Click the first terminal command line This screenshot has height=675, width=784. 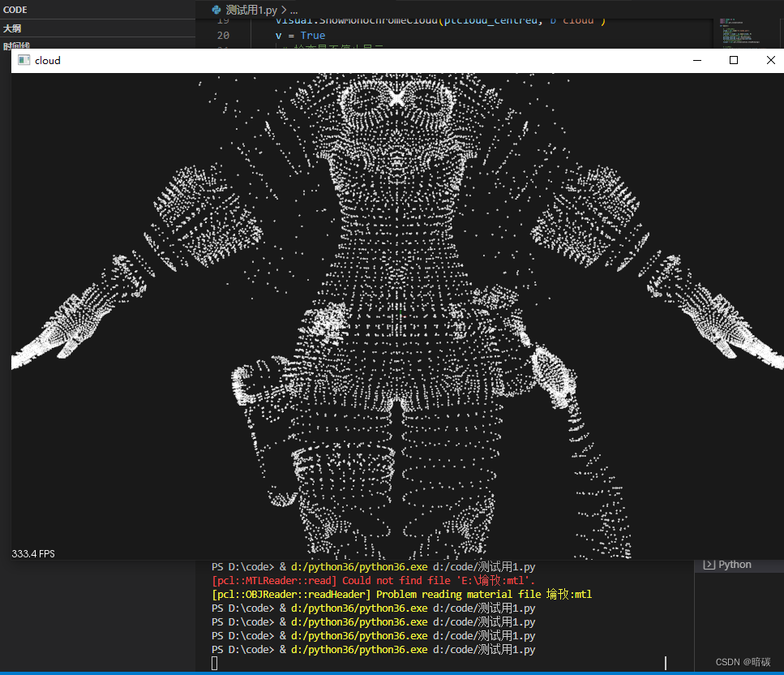pos(373,567)
